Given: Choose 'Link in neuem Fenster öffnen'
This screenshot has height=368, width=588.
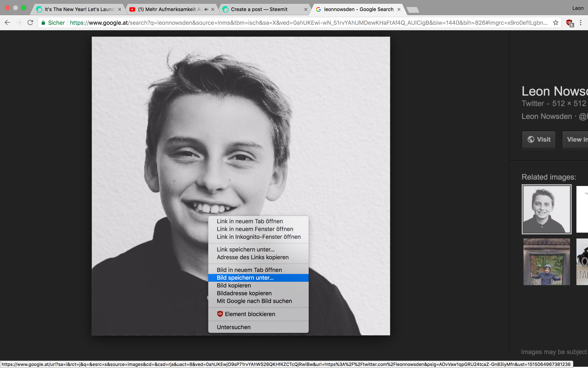Looking at the screenshot, I should (258, 229).
